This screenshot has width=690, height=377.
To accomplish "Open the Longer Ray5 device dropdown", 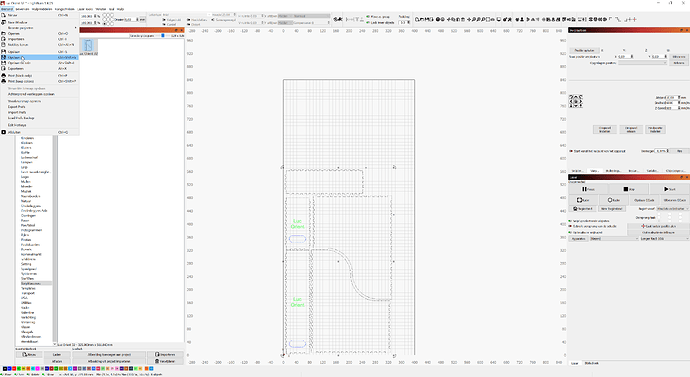I will pyautogui.click(x=664, y=238).
